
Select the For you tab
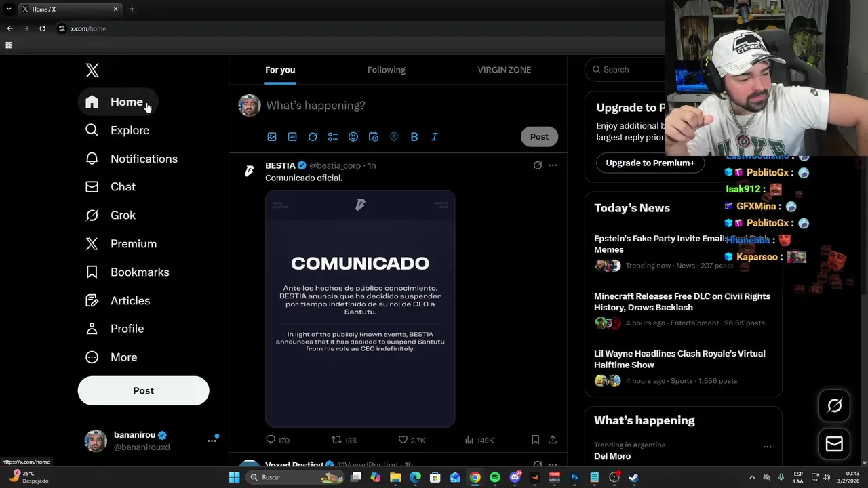(x=280, y=70)
